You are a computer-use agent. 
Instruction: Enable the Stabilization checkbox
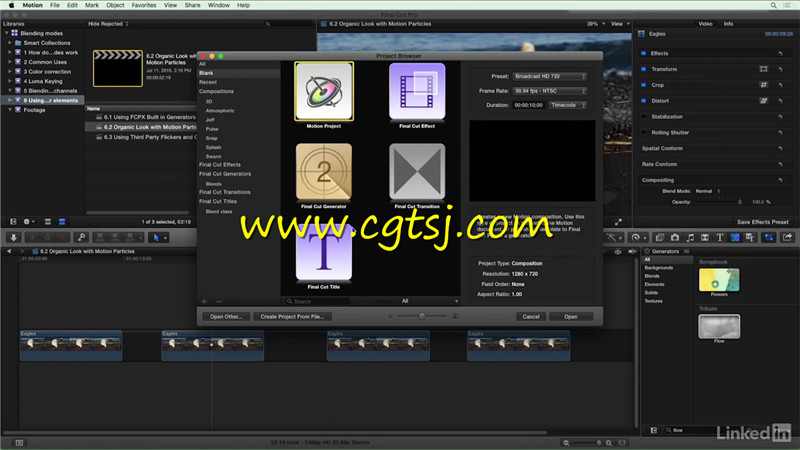(643, 116)
